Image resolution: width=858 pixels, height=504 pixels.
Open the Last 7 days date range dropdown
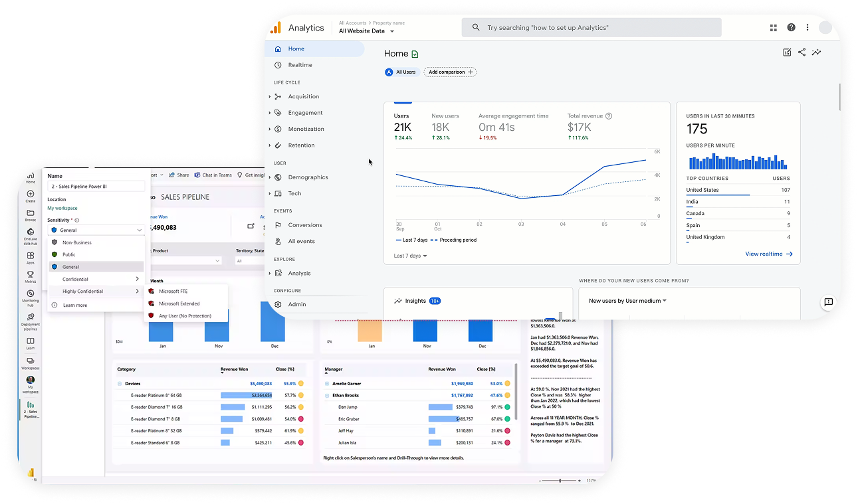pos(410,256)
